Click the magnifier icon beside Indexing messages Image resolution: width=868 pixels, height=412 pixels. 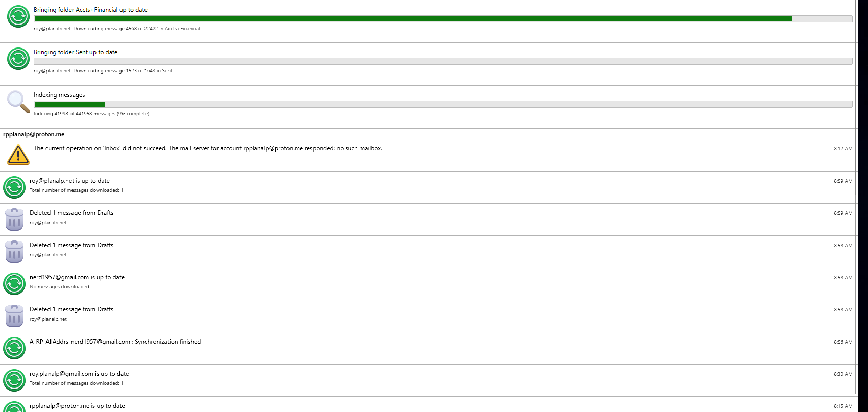[18, 102]
